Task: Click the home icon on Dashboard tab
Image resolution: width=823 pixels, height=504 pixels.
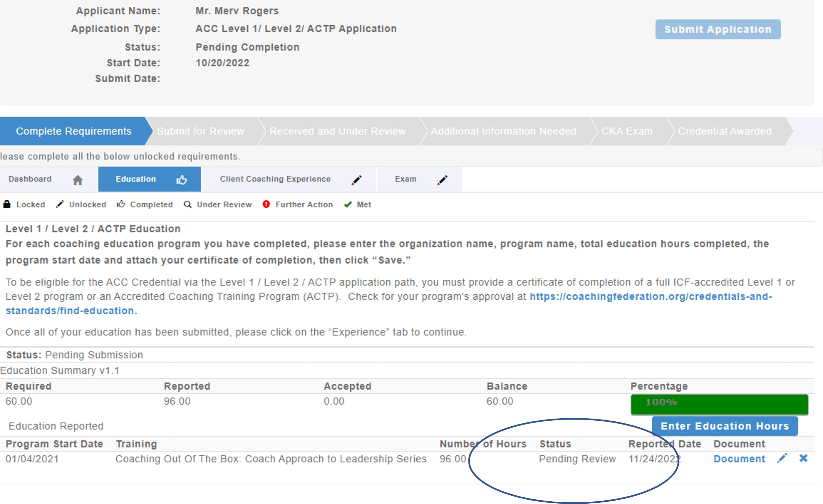Action: pos(77,180)
